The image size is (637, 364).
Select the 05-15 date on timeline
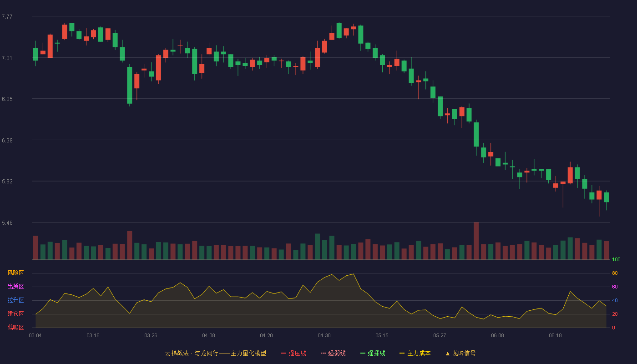pyautogui.click(x=382, y=335)
